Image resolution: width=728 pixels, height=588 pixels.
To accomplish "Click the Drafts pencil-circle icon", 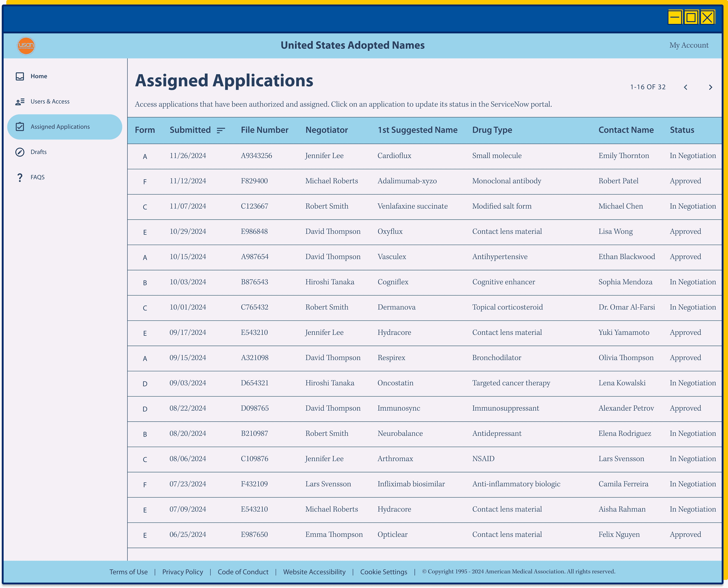I will [x=20, y=152].
